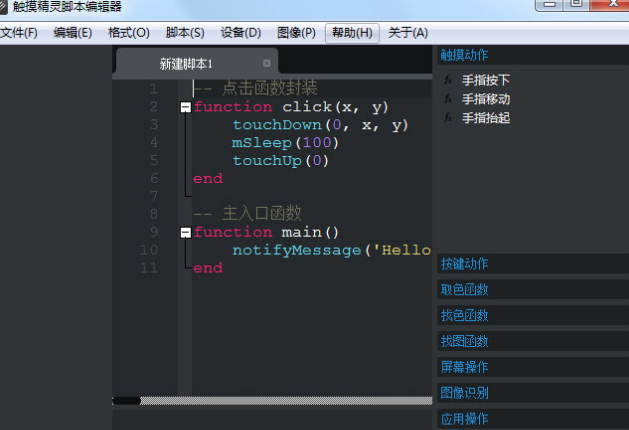Screen dimensions: 629x430
Task: Expand the 找色函数 section
Action: tap(465, 316)
